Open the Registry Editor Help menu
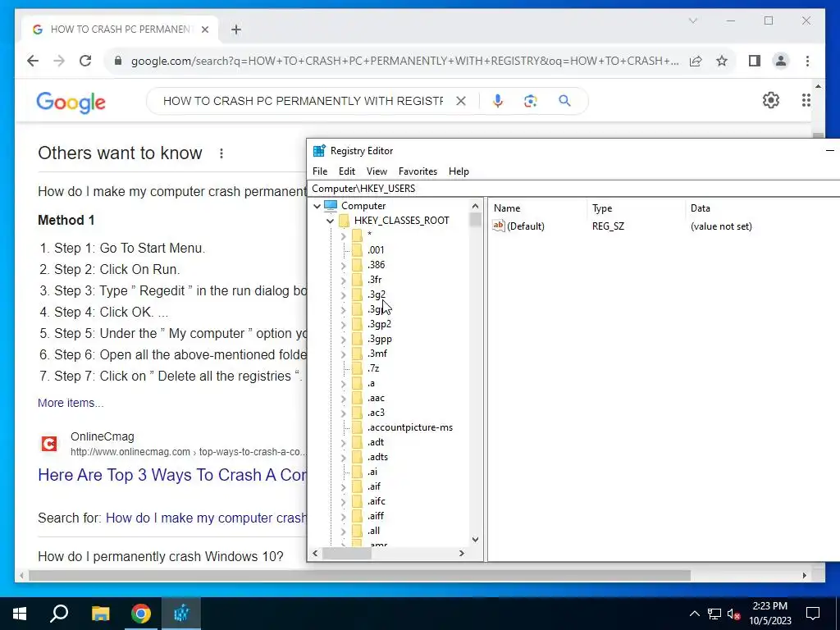840x630 pixels. pos(459,171)
